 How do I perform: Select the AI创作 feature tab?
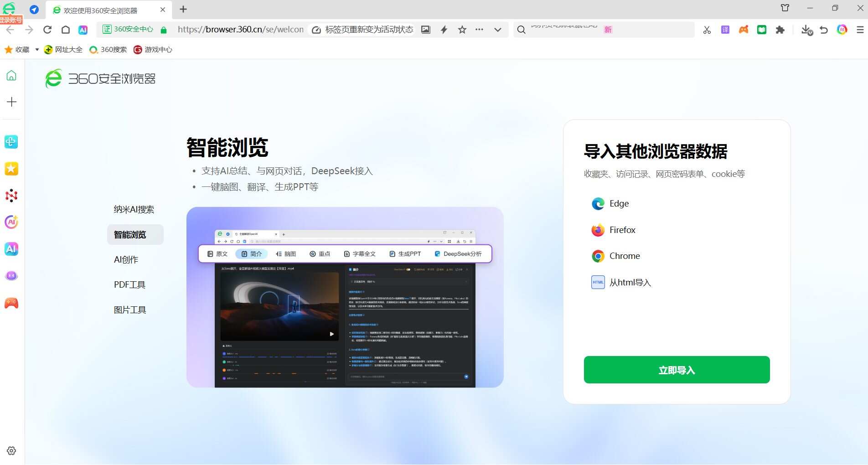click(x=126, y=259)
